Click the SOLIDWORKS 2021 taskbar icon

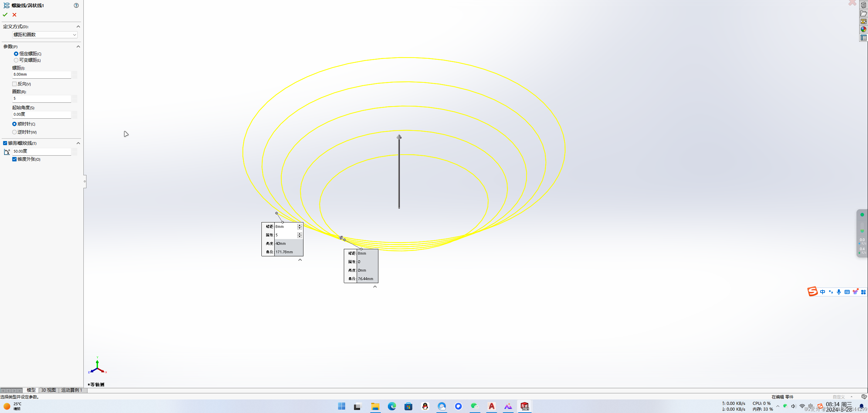click(x=525, y=406)
